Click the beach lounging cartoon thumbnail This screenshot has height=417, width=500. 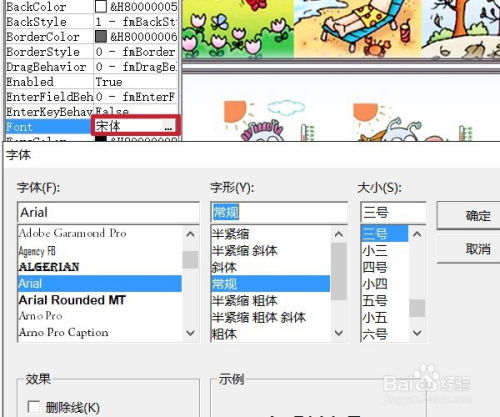[x=357, y=28]
